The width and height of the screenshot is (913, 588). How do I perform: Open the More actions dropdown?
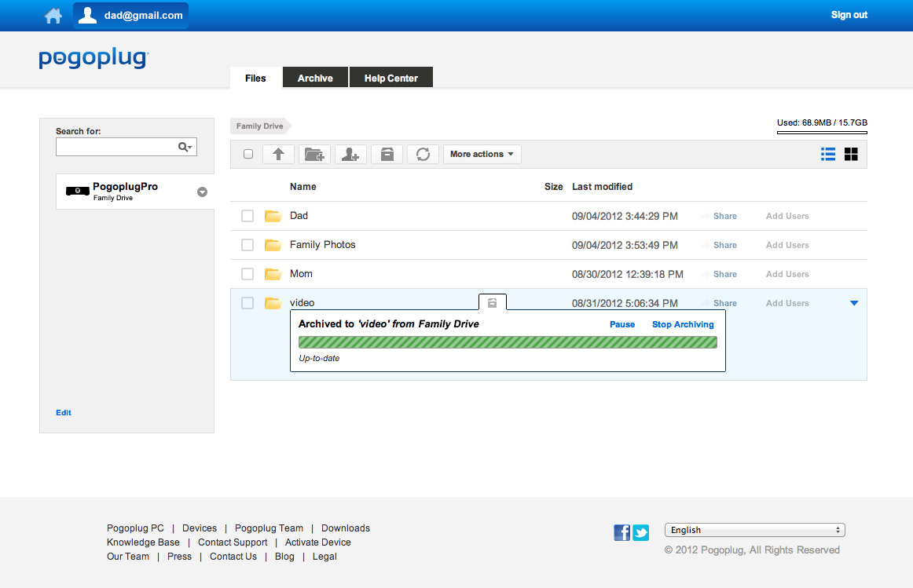482,155
